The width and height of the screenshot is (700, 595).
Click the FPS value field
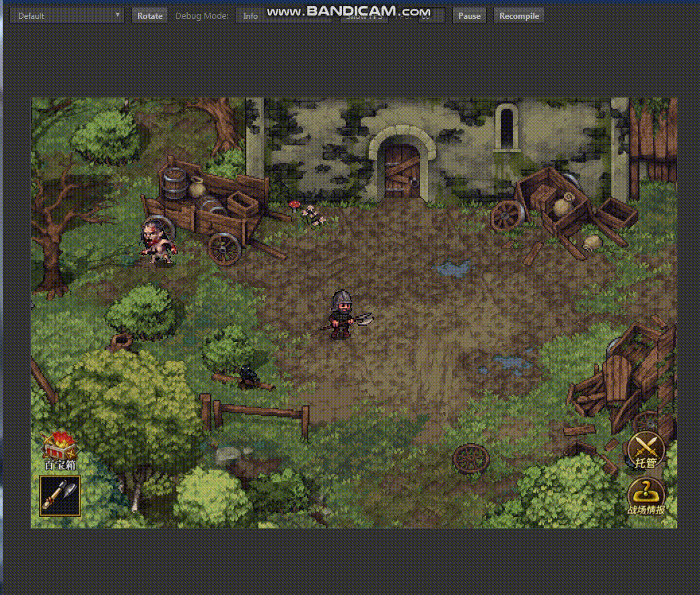pos(431,15)
